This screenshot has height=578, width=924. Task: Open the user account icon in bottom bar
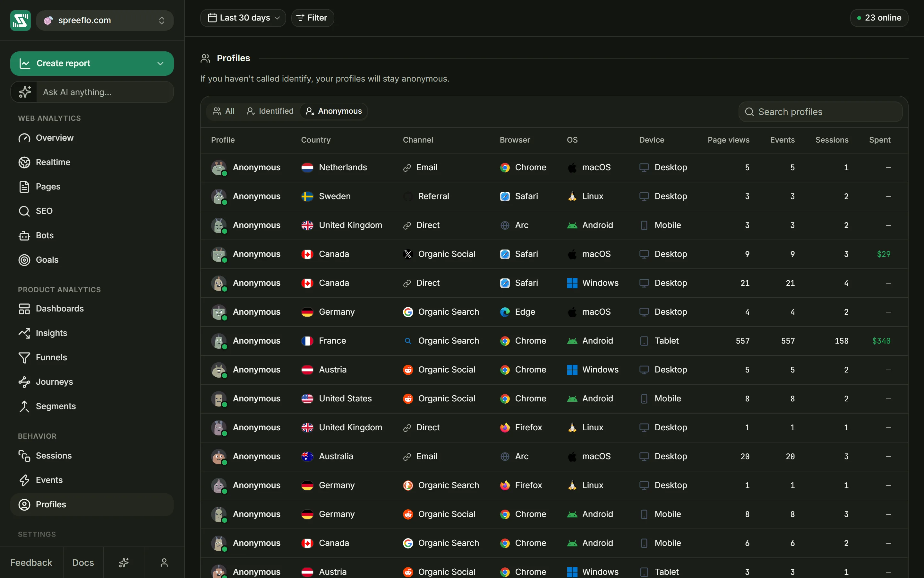click(x=164, y=562)
